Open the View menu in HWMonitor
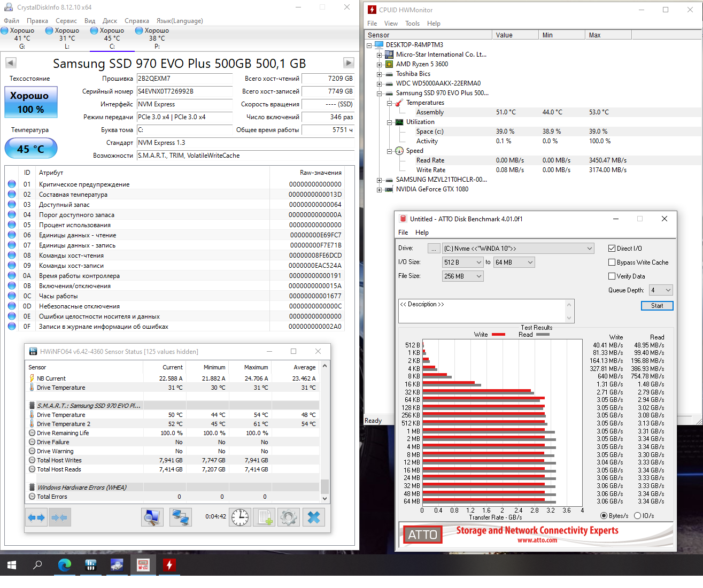 [391, 24]
